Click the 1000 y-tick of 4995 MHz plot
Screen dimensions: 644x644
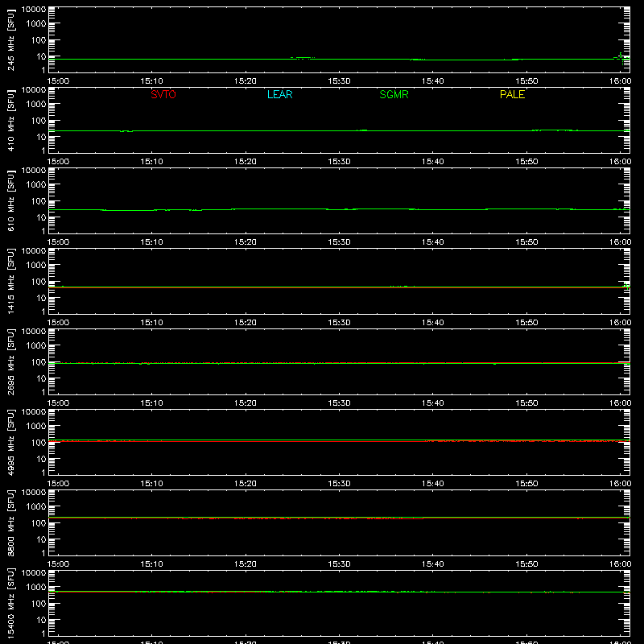(x=36, y=426)
